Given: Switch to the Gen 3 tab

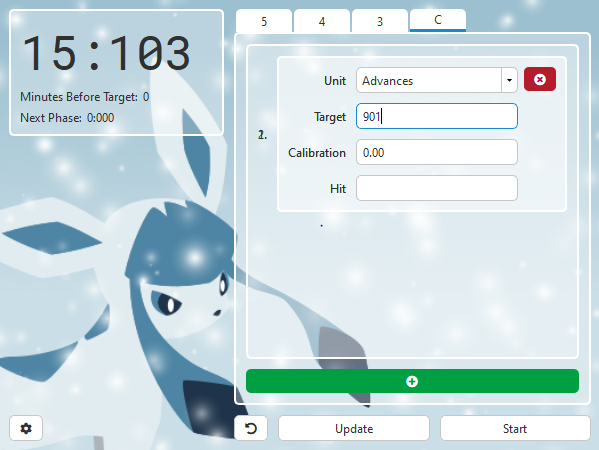Looking at the screenshot, I should coord(380,21).
